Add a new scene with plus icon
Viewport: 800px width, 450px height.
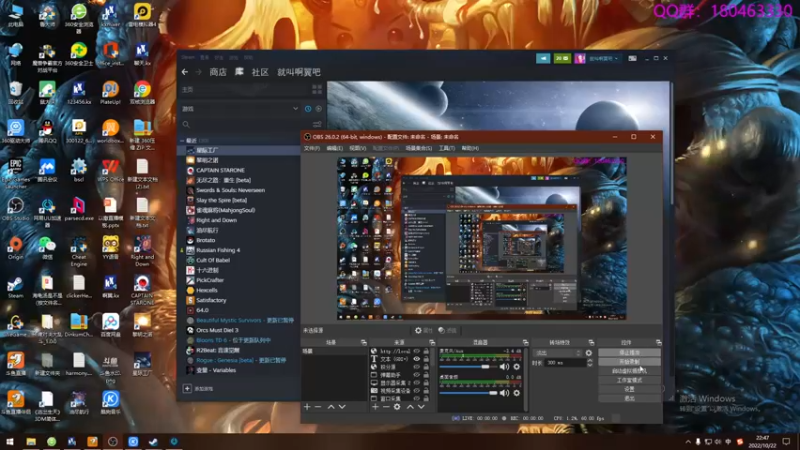307,407
